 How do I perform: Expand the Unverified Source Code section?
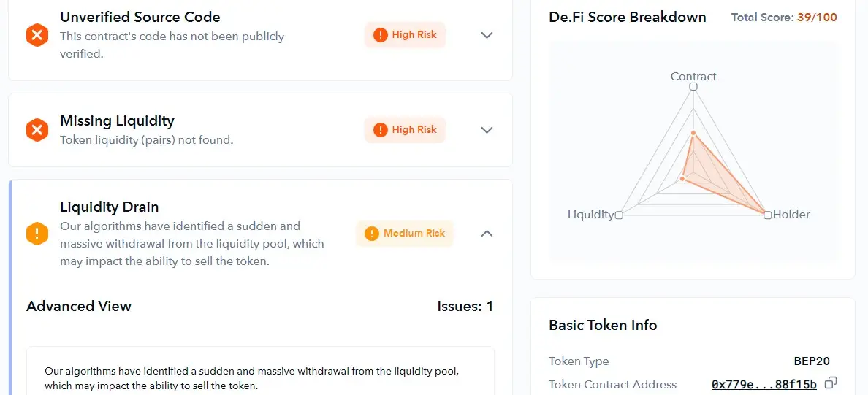coord(487,35)
